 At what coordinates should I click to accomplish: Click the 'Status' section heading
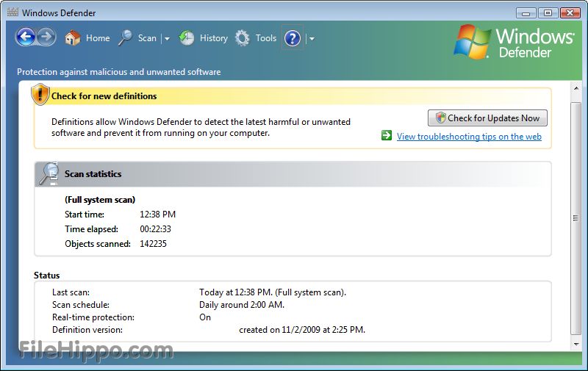click(47, 275)
